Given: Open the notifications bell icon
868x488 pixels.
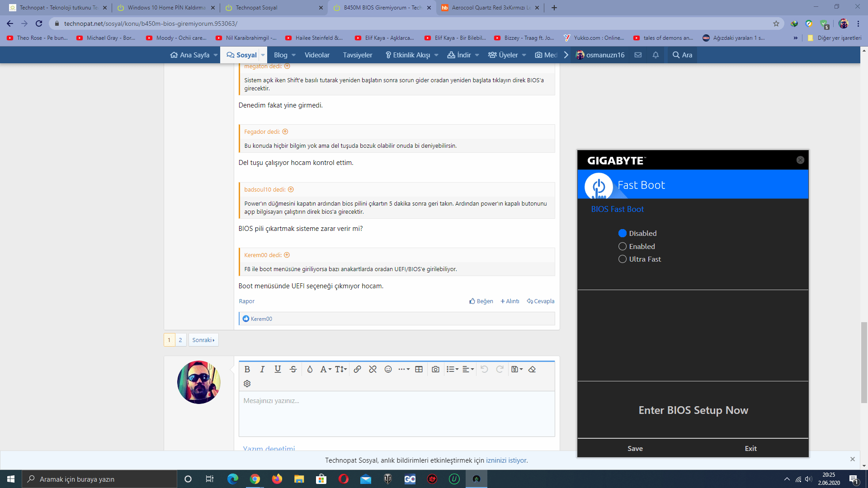Looking at the screenshot, I should click(x=656, y=55).
